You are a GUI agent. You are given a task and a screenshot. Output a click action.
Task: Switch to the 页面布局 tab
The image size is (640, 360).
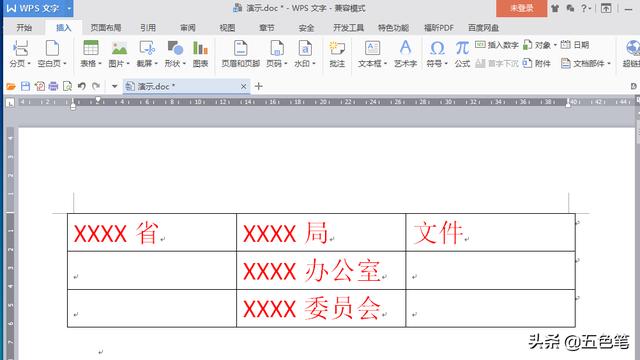[106, 28]
